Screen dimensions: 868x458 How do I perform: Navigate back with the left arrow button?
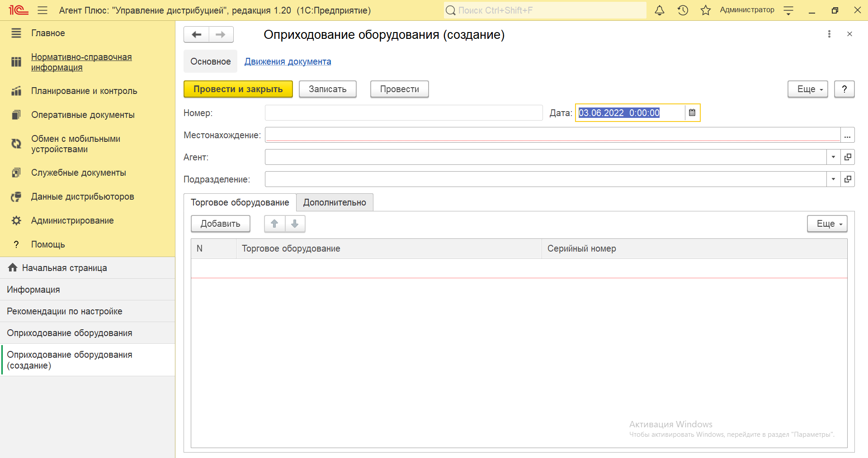197,35
